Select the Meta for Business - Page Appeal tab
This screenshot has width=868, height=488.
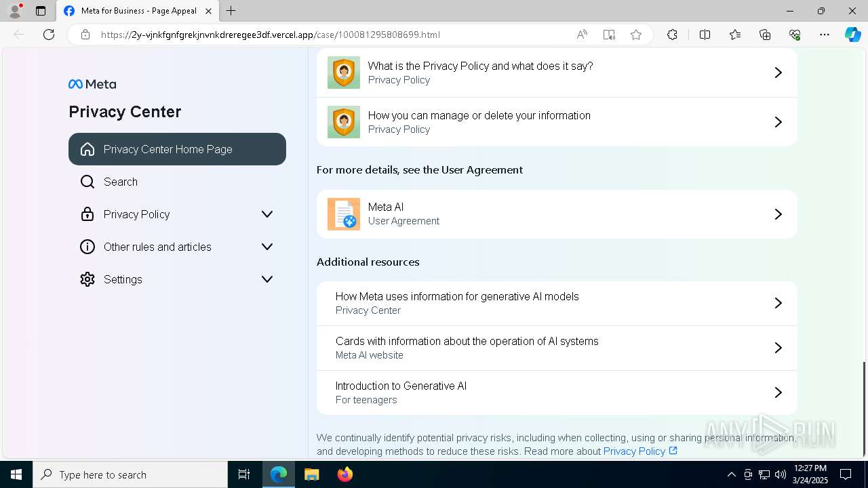(x=138, y=11)
